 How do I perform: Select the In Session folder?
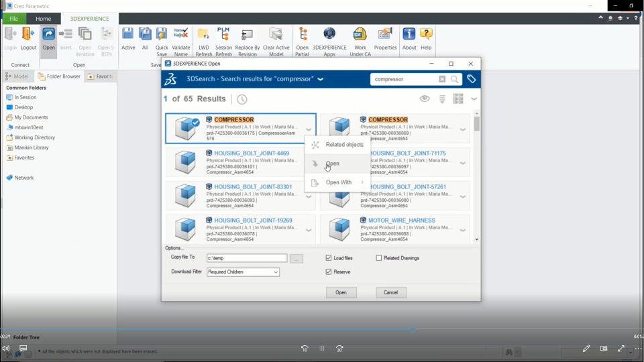click(21, 97)
